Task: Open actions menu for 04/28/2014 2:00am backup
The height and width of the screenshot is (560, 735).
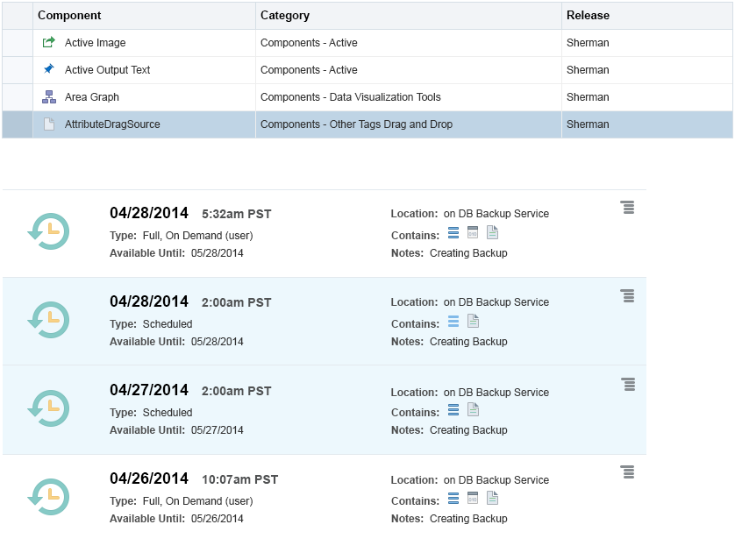Action: [627, 295]
